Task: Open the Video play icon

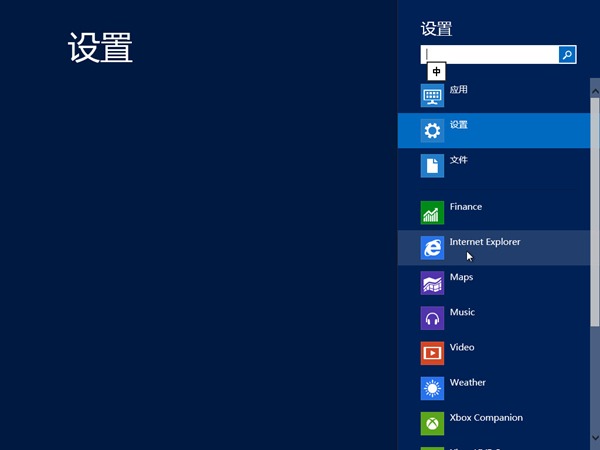Action: (432, 353)
